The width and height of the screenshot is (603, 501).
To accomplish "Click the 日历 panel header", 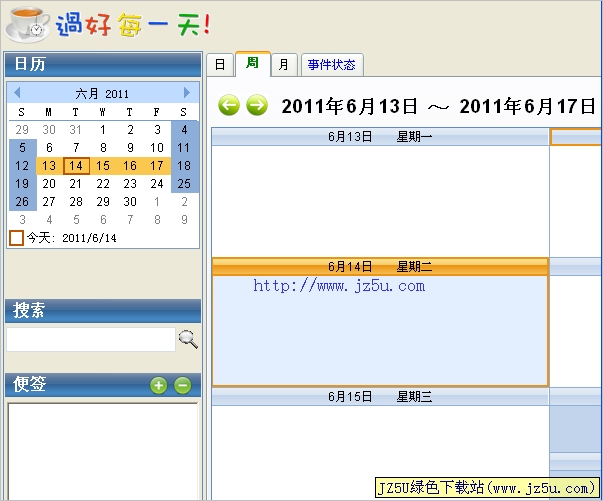I will point(103,64).
